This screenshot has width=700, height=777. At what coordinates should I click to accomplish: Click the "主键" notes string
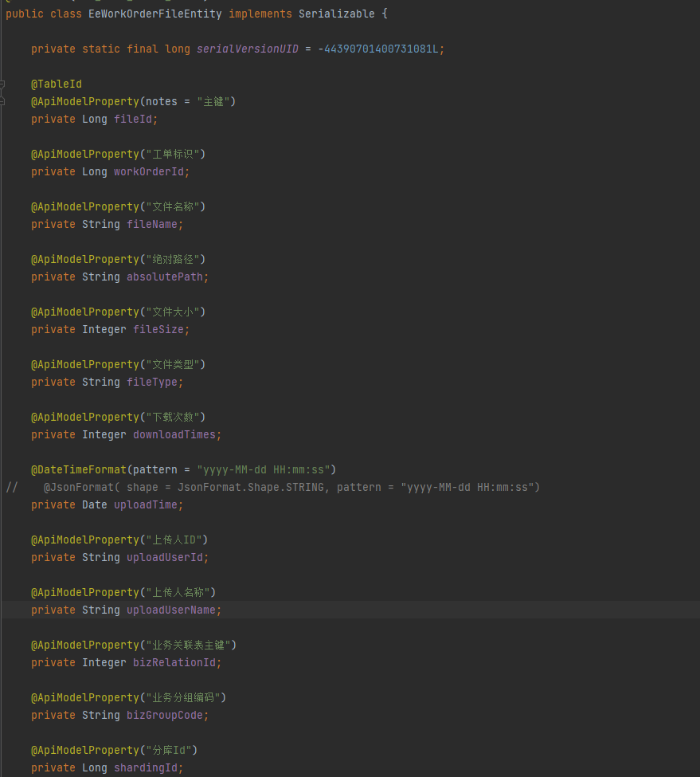tap(213, 101)
